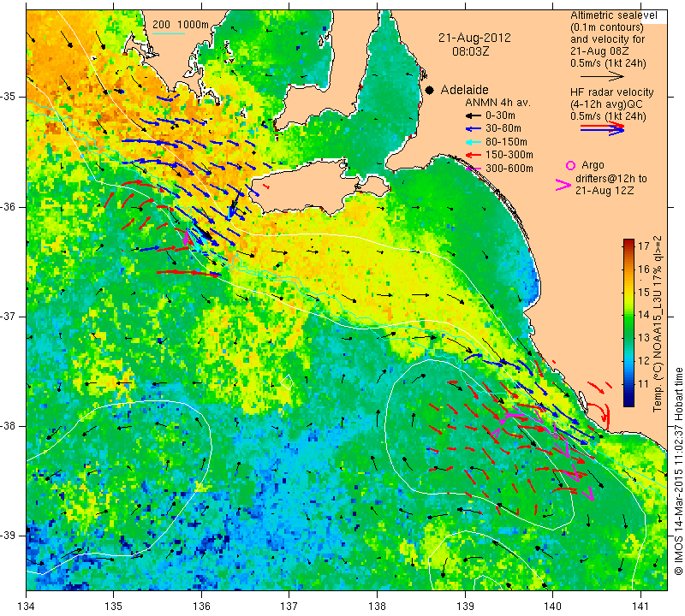The height and width of the screenshot is (616, 685).
Task: Click the '-35' latitude axis label
Action: click(x=9, y=97)
